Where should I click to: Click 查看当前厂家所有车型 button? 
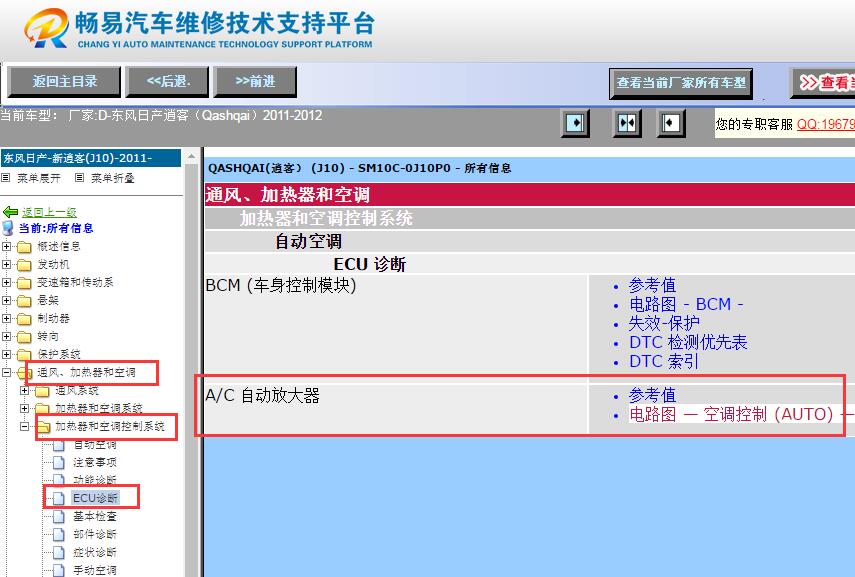click(x=681, y=83)
